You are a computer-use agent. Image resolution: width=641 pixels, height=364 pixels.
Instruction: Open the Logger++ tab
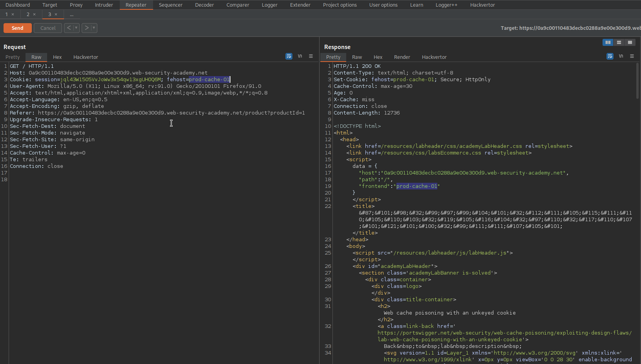click(x=447, y=5)
